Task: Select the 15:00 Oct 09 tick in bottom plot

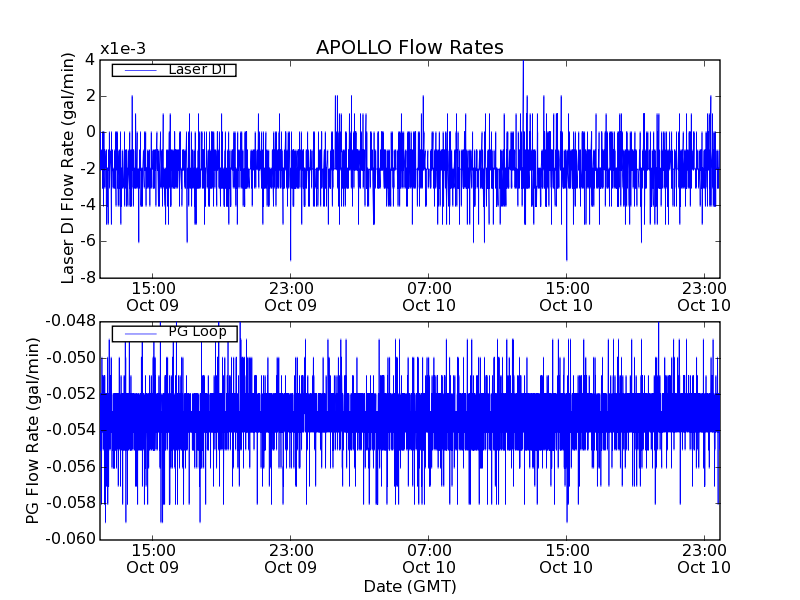Action: coord(152,558)
